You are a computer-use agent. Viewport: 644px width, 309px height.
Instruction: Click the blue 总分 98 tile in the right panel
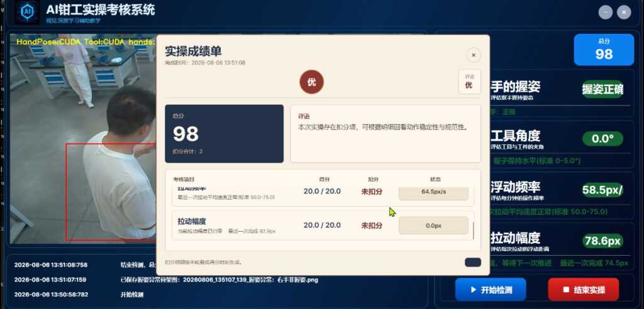pos(604,50)
